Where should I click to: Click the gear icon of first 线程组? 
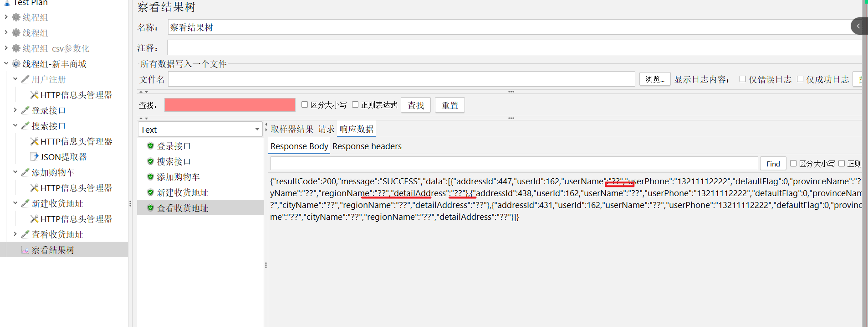tap(16, 17)
